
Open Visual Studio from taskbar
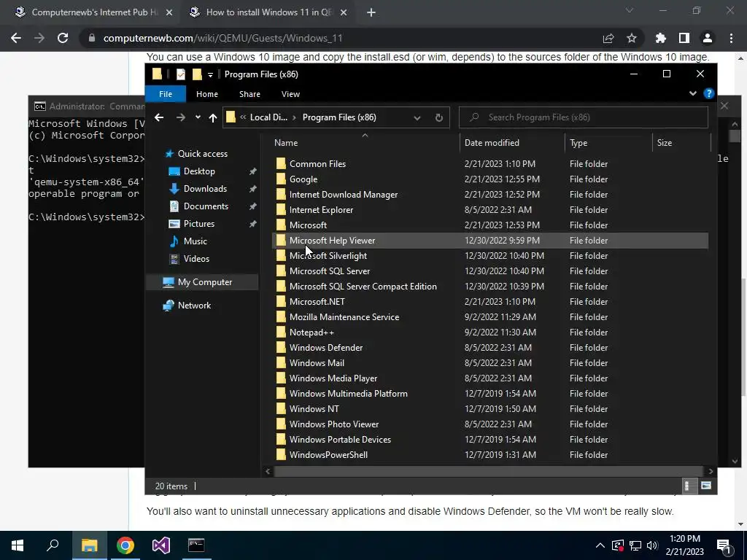point(161,545)
